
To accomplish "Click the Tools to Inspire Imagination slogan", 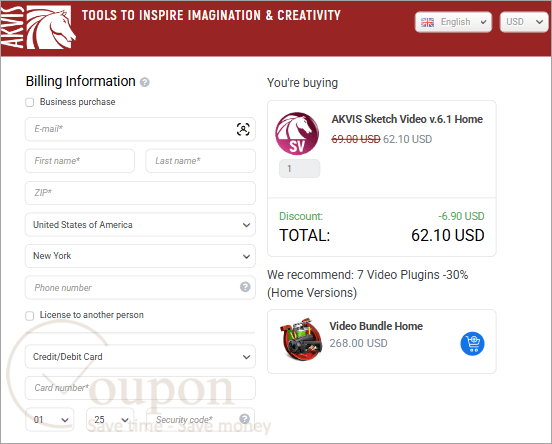I will [x=211, y=15].
